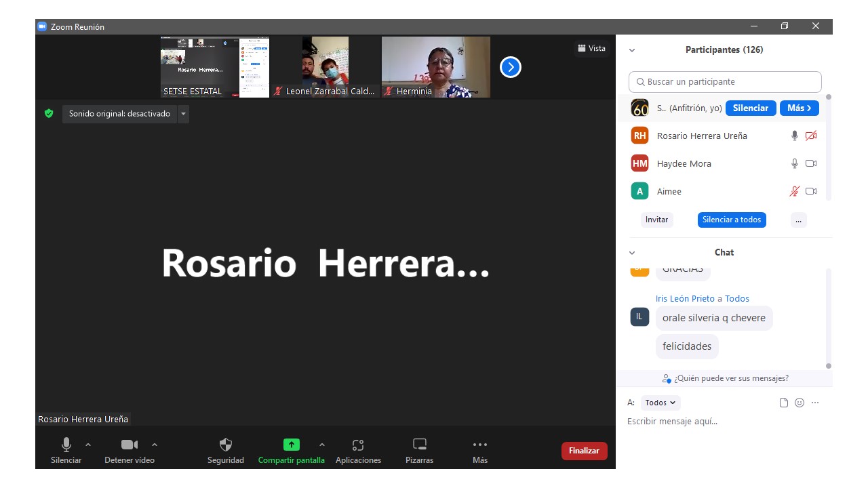This screenshot has height=488, width=868.
Task: Open Pizarras whiteboard icon
Action: click(x=420, y=445)
